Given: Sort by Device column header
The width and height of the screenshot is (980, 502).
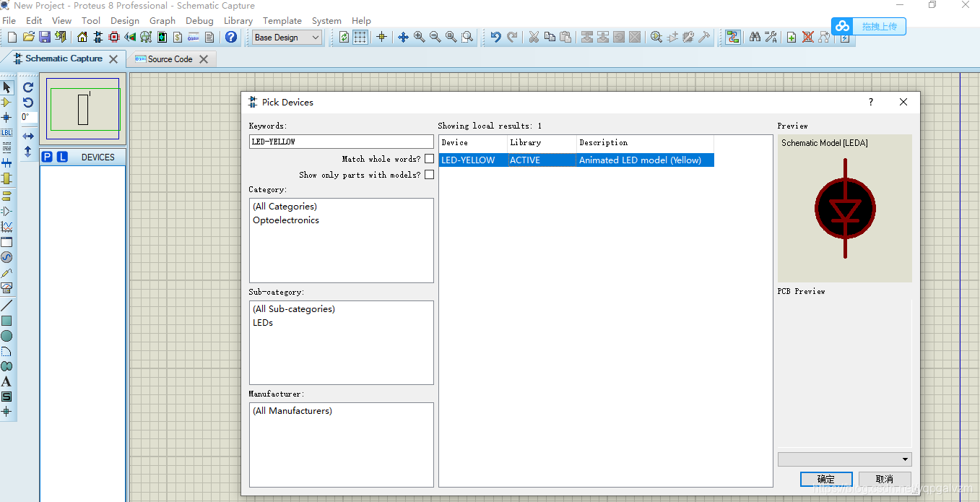Looking at the screenshot, I should click(473, 143).
